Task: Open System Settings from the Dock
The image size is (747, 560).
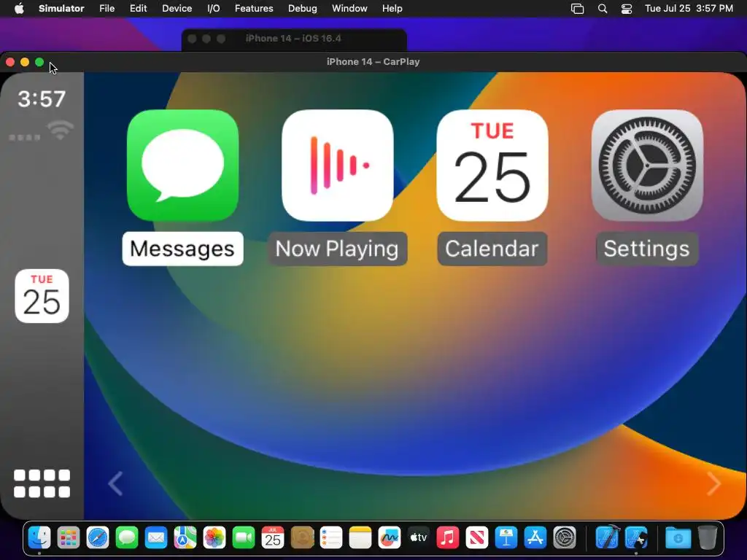Action: [x=565, y=537]
